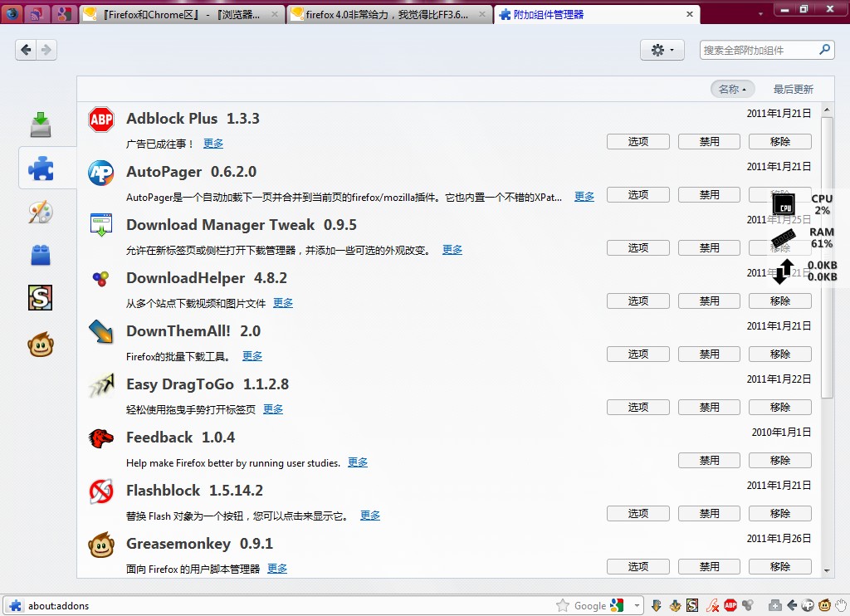Disable Easy DragToGo with 禁用

pyautogui.click(x=709, y=408)
